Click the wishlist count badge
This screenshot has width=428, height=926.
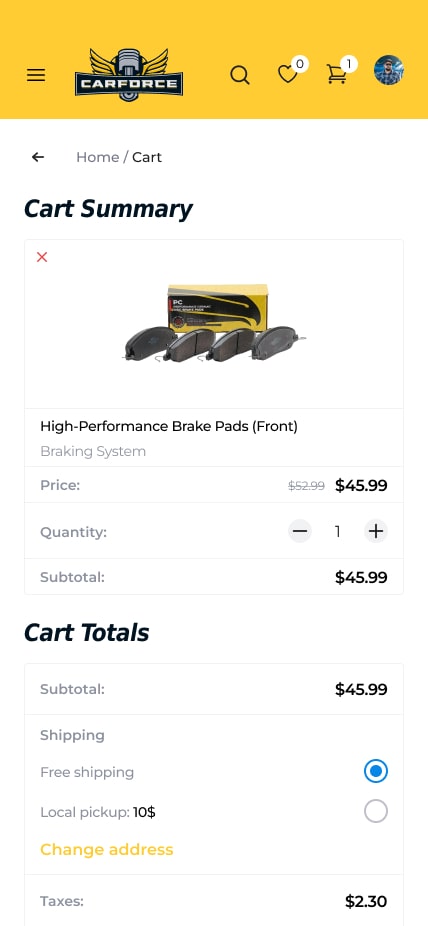[x=300, y=63]
